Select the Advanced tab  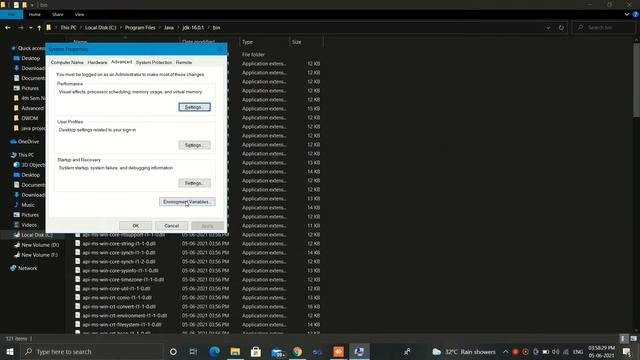122,62
